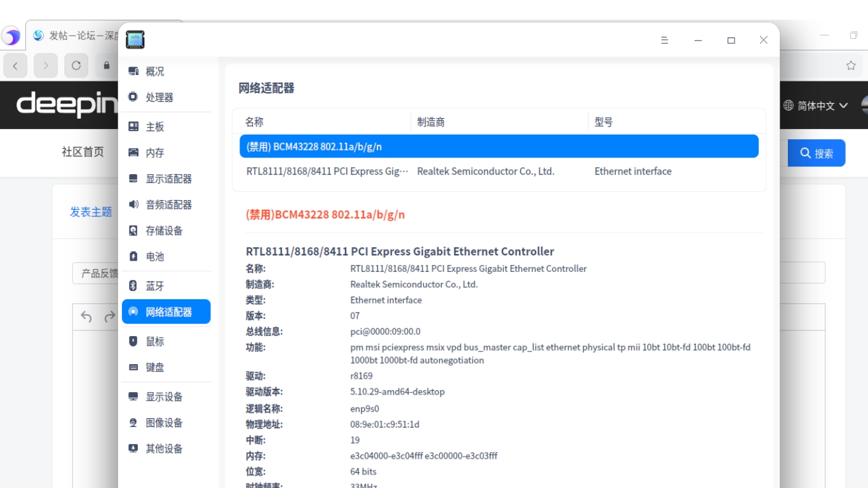Select 网络适配器 network adapter sidebar icon
The width and height of the screenshot is (868, 488).
(133, 312)
